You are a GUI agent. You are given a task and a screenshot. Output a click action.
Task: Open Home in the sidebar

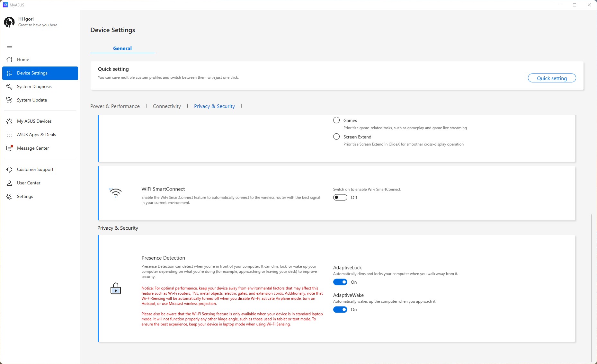click(x=40, y=59)
